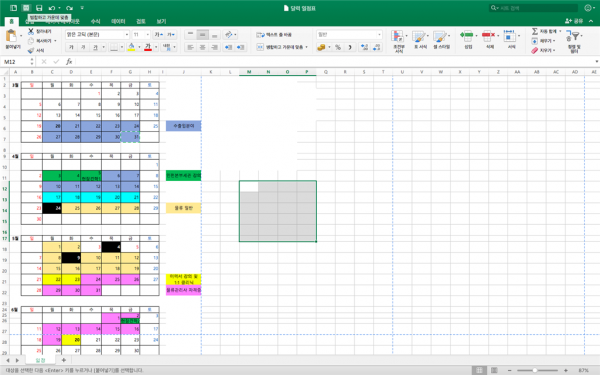Toggle underline formatting
The width and height of the screenshot is (600, 375).
(x=95, y=47)
